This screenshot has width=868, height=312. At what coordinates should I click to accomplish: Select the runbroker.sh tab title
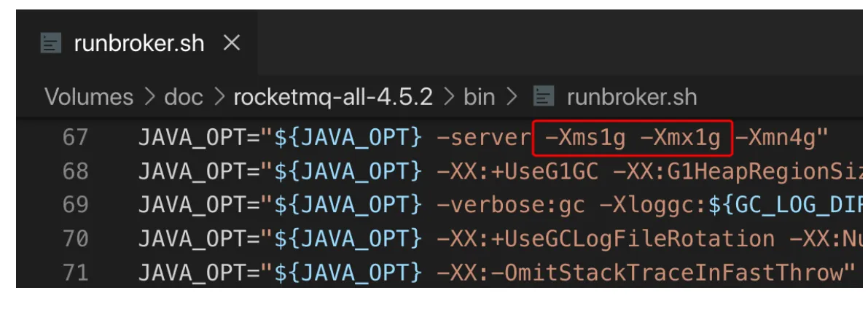[139, 44]
